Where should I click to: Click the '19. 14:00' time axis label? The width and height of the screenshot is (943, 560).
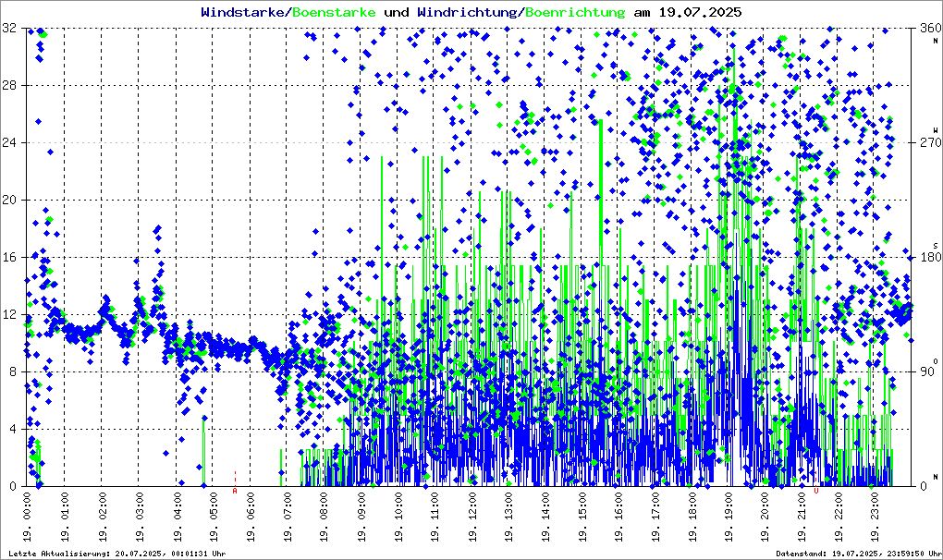545,517
